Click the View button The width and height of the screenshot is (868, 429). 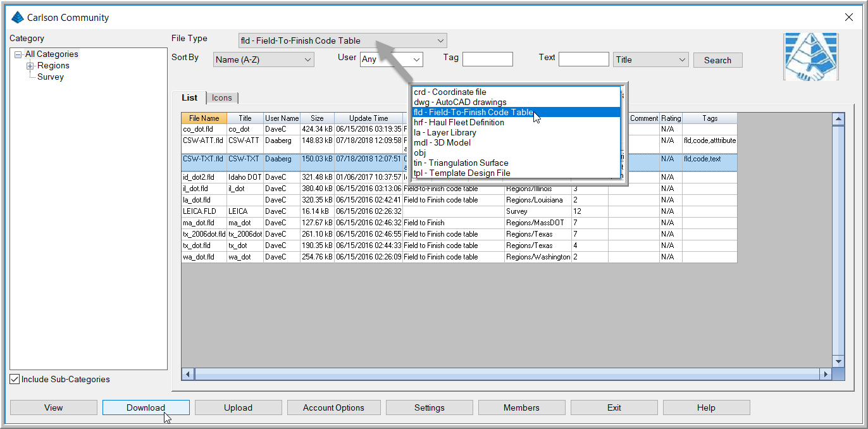click(x=54, y=407)
